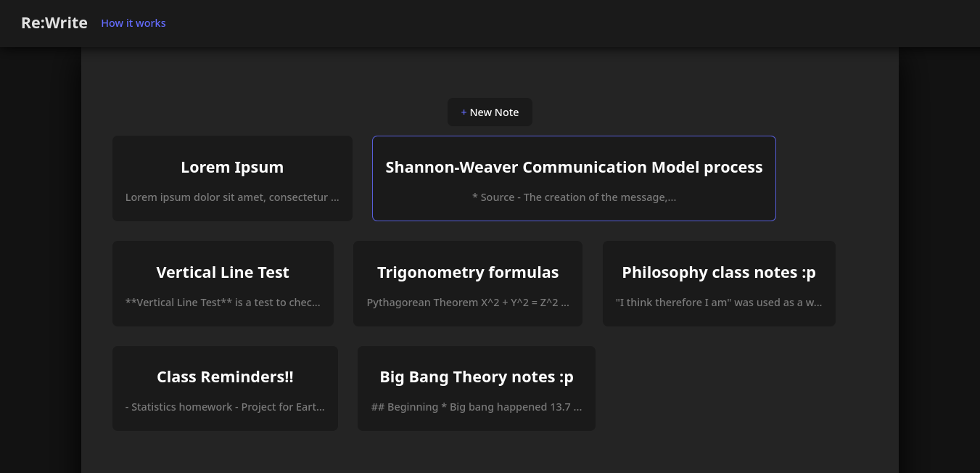Click the Trigonometry formulas title text
980x473 pixels.
(x=468, y=272)
